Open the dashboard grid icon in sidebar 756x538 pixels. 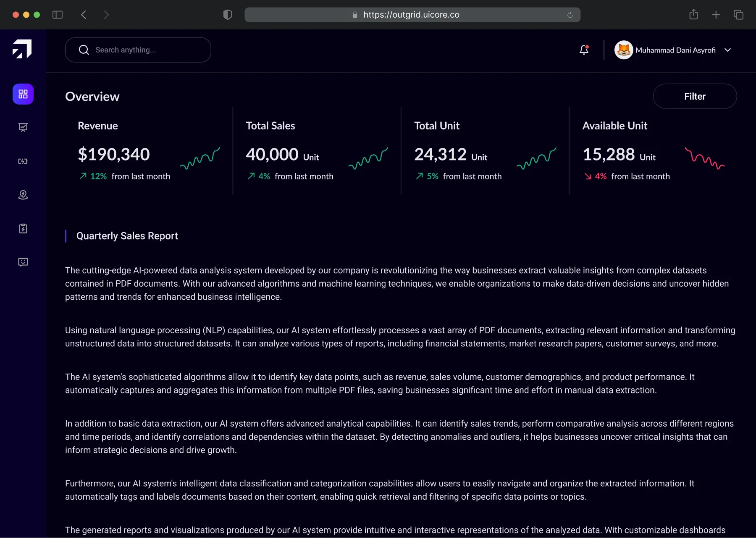pos(23,94)
